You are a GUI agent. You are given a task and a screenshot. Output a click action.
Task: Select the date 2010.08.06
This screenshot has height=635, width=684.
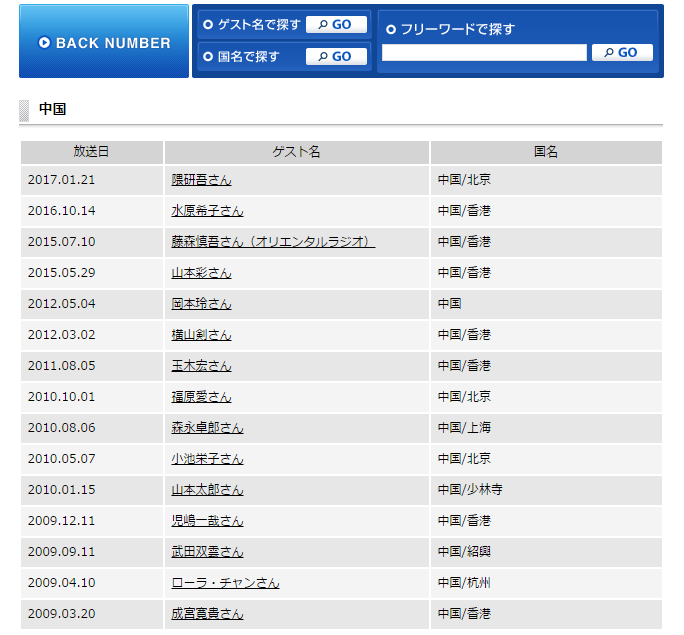pos(62,427)
